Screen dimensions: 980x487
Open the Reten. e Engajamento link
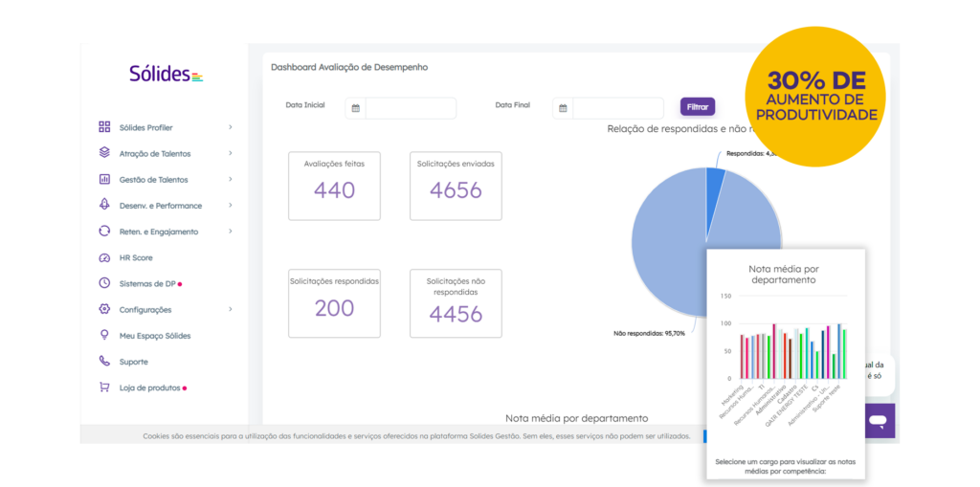pos(159,232)
